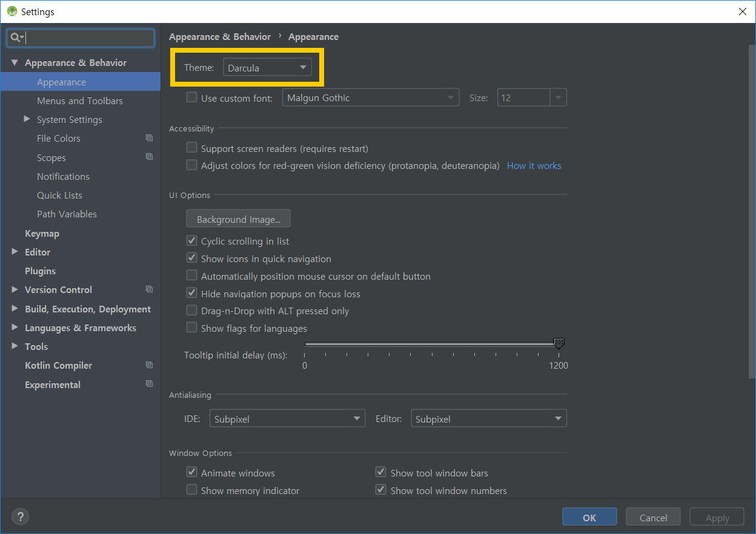Enable Drag-n-Drop with ALT pressed only
This screenshot has height=534, width=756.
tap(191, 310)
